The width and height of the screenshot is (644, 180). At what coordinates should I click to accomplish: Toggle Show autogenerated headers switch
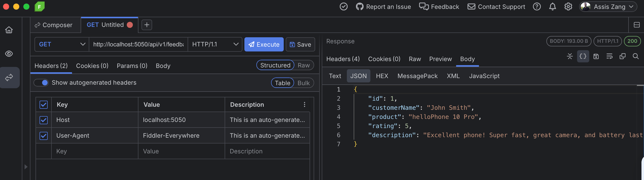pyautogui.click(x=41, y=83)
